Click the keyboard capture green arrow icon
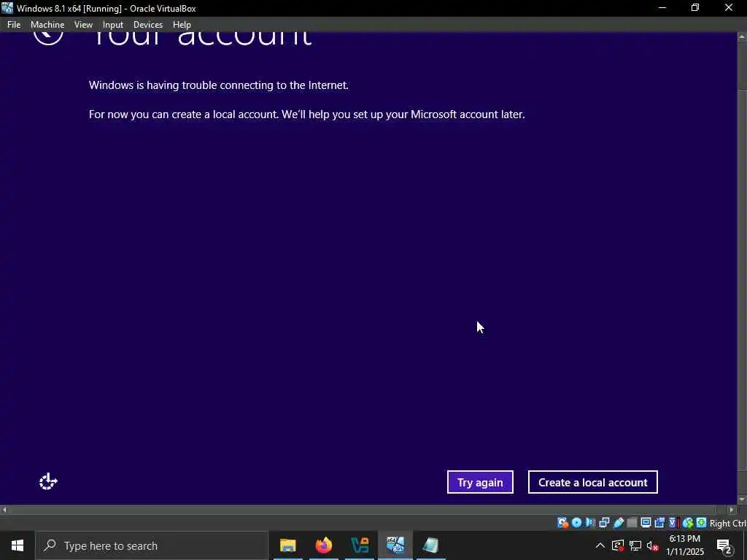Screen dimensions: 747x560 click(701, 523)
